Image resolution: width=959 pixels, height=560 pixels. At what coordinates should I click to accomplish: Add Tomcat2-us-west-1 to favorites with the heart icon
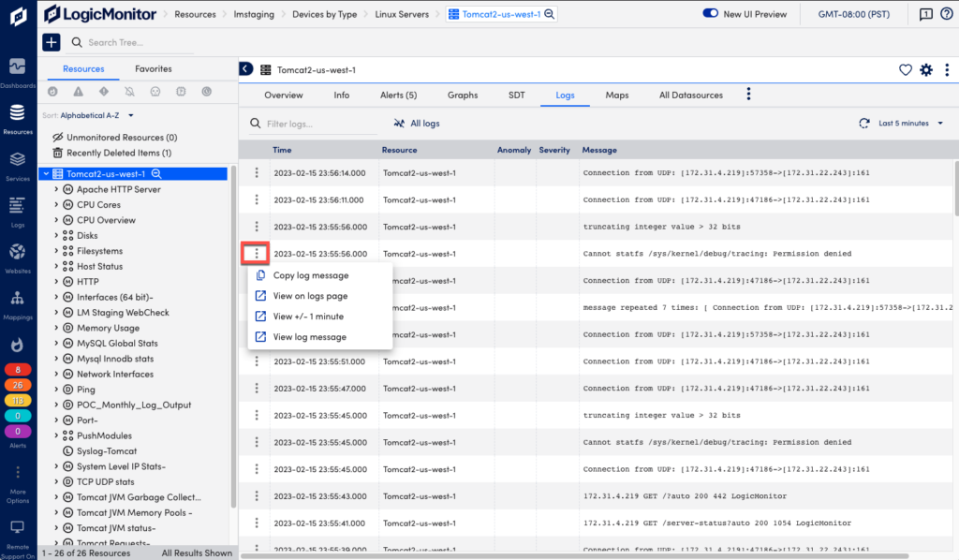(906, 69)
